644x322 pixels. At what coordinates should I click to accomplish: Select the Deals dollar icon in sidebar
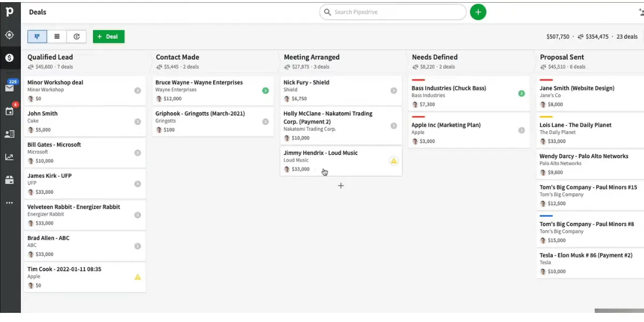[x=10, y=57]
